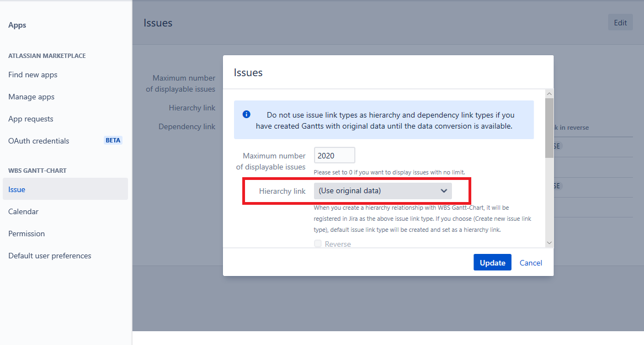Open Default user preferences
The height and width of the screenshot is (345, 644).
pyautogui.click(x=50, y=256)
